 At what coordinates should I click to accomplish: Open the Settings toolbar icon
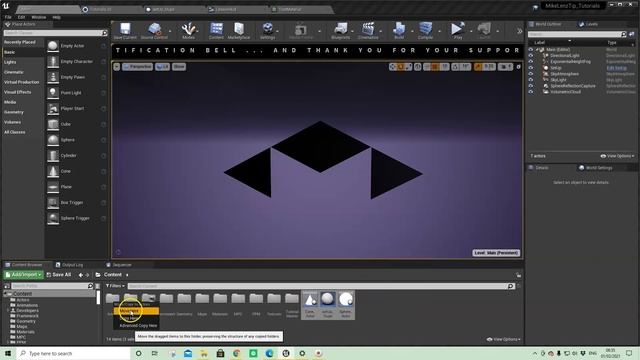click(x=267, y=31)
